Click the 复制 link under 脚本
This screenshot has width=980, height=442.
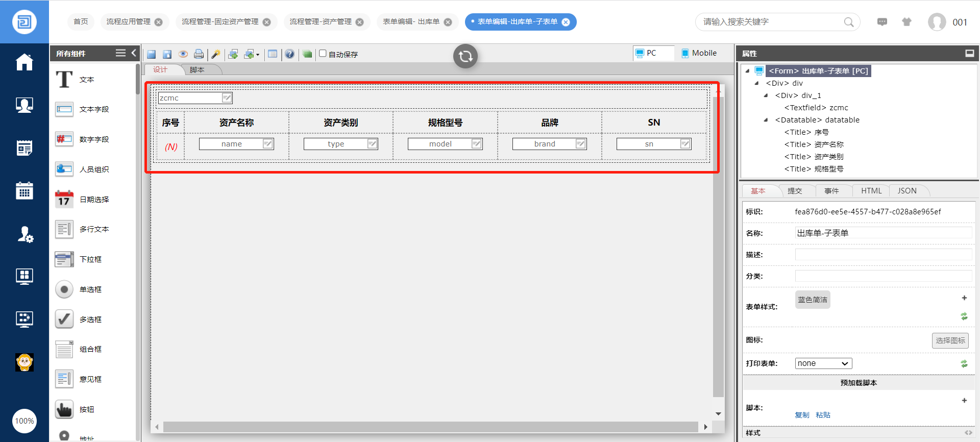click(x=802, y=415)
